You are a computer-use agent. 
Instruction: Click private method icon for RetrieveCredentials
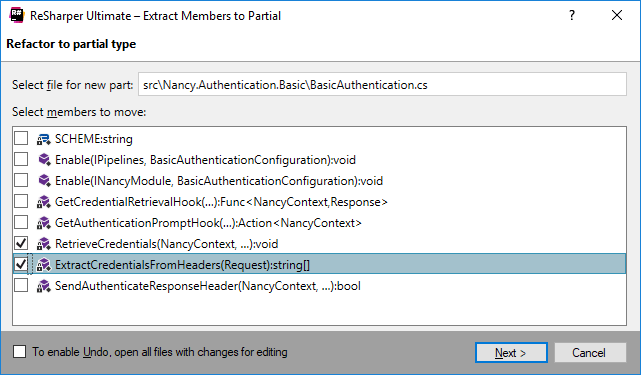pyautogui.click(x=43, y=244)
